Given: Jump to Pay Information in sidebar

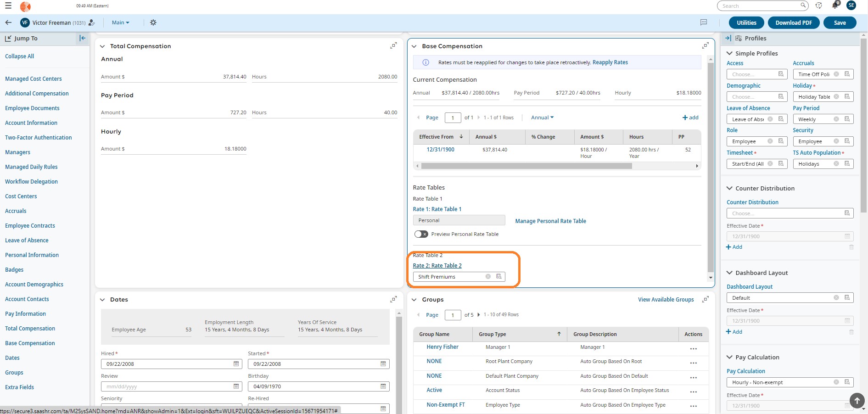Looking at the screenshot, I should point(25,314).
